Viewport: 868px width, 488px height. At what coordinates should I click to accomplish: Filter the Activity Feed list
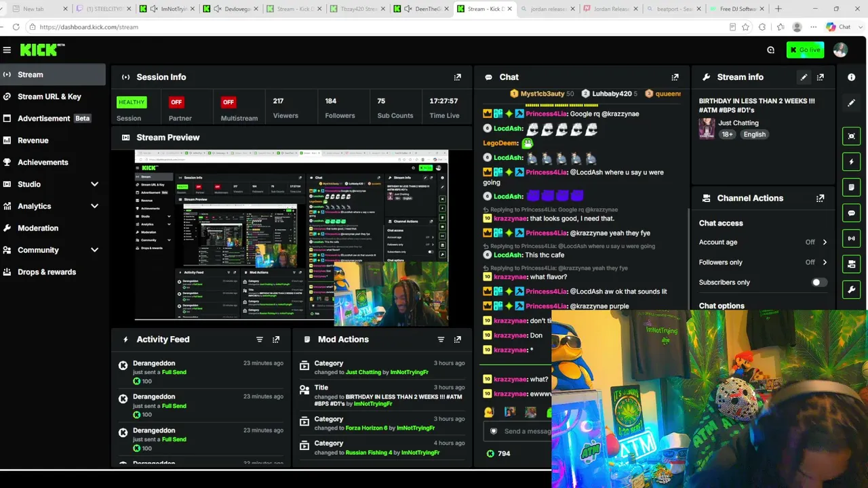point(259,340)
